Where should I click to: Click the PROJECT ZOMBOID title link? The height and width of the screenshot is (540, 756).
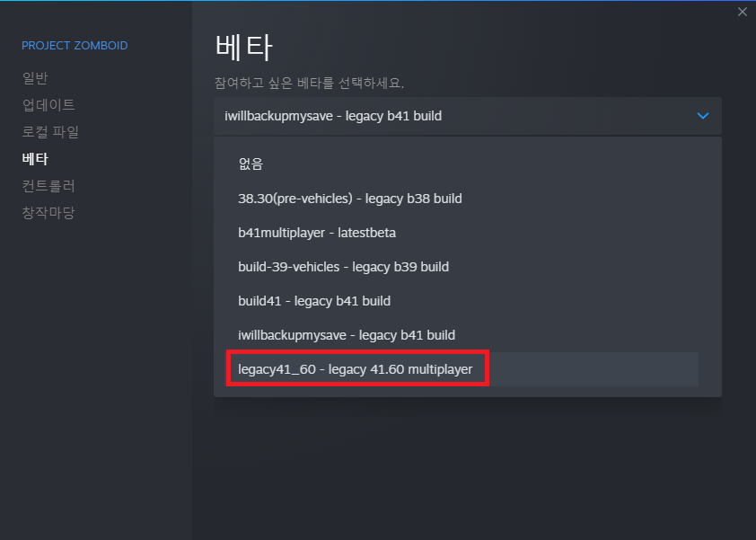75,46
